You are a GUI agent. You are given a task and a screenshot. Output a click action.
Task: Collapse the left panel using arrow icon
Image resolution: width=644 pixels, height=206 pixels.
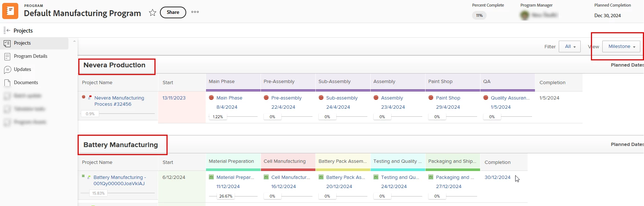click(7, 30)
